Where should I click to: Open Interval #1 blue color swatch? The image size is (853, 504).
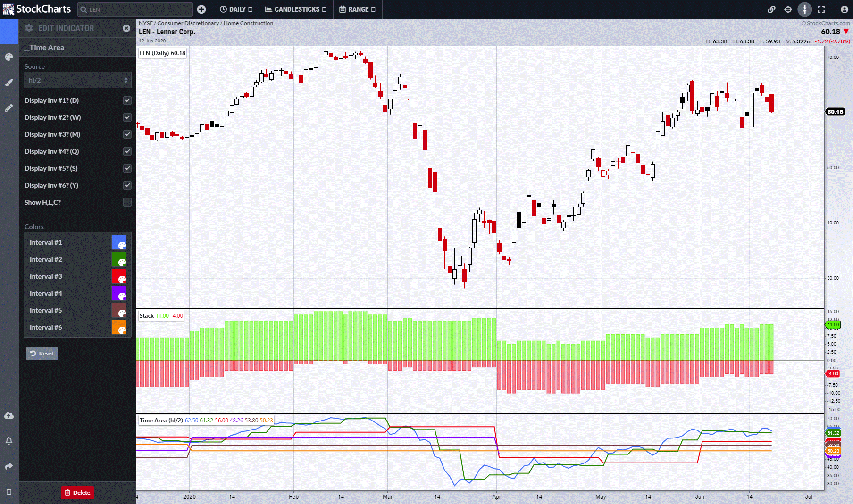[119, 242]
